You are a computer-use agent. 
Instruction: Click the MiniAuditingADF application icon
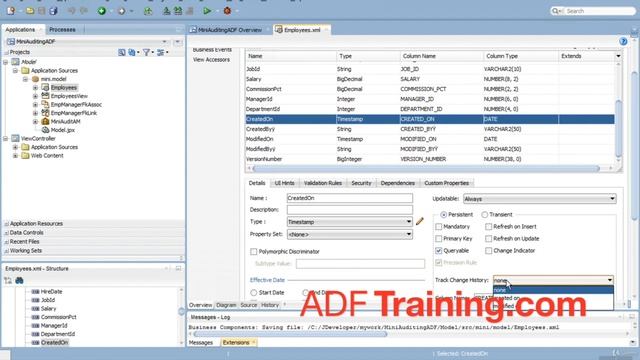click(x=11, y=42)
